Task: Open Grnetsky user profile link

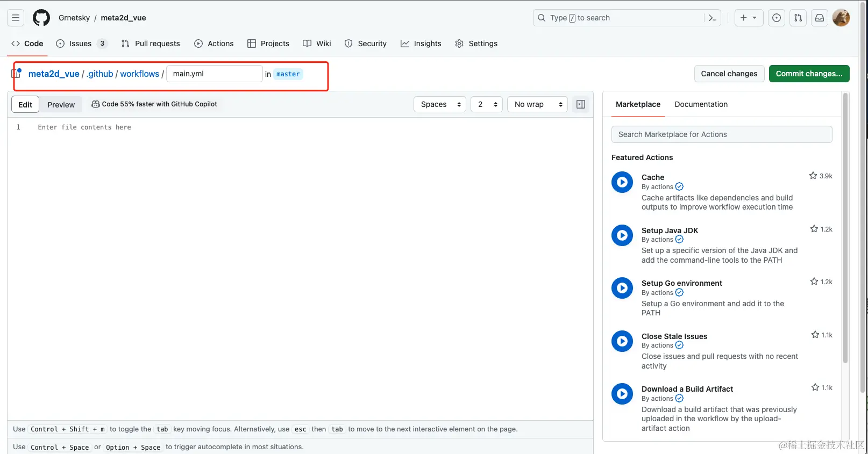Action: 74,18
